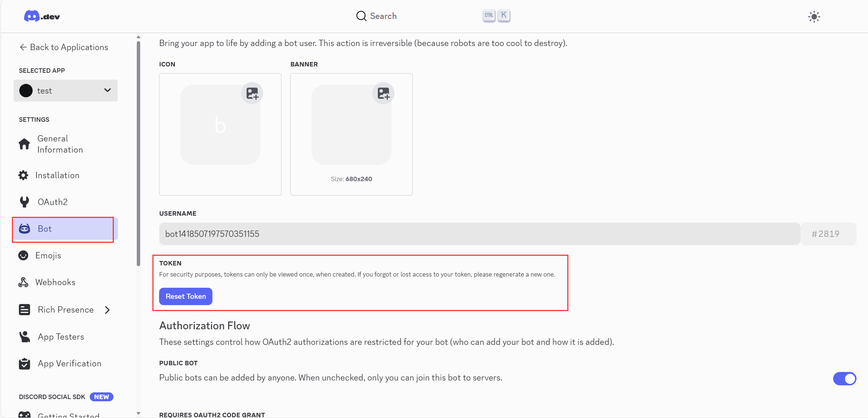
Task: Click the sidebar scrollbar up arrow
Action: coord(138,37)
